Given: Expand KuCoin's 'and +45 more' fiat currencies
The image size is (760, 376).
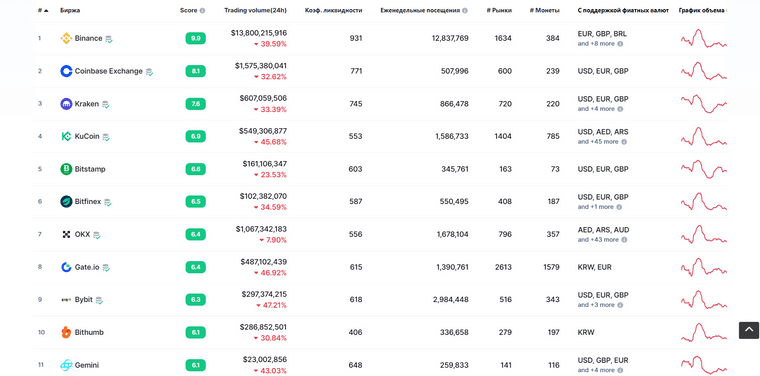Looking at the screenshot, I should 602,142.
